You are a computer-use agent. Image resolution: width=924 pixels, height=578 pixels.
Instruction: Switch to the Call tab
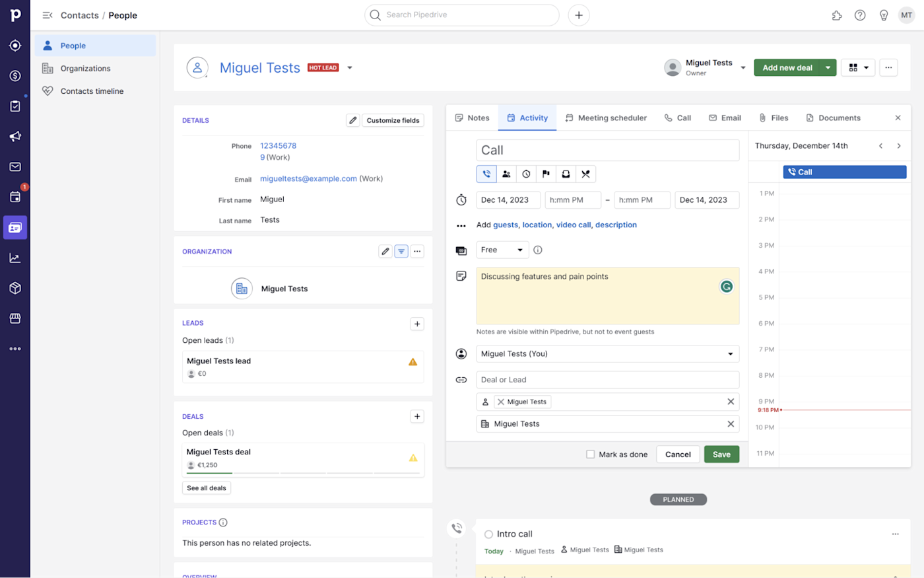(678, 118)
